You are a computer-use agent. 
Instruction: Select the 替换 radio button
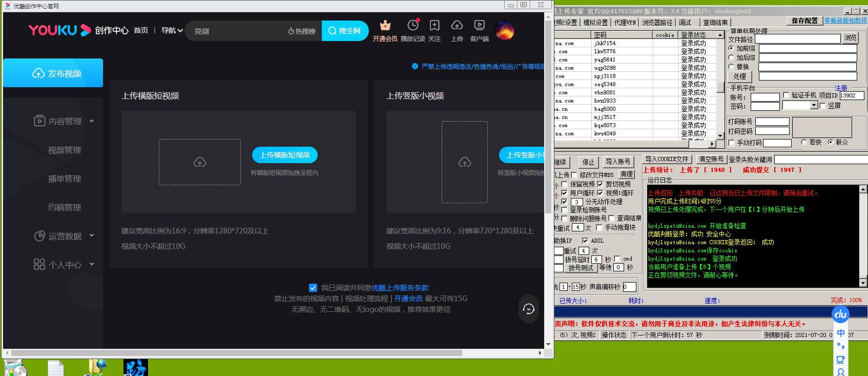[x=731, y=67]
